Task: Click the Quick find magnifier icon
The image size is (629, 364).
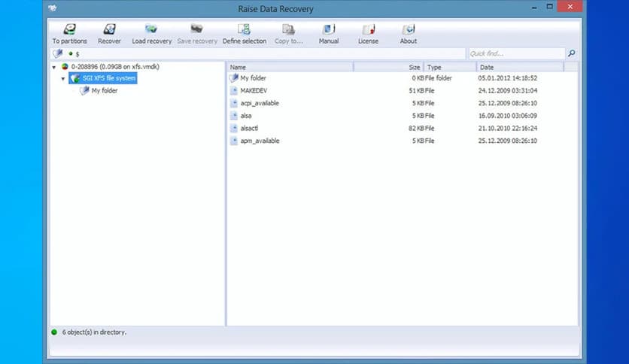Action: click(572, 53)
